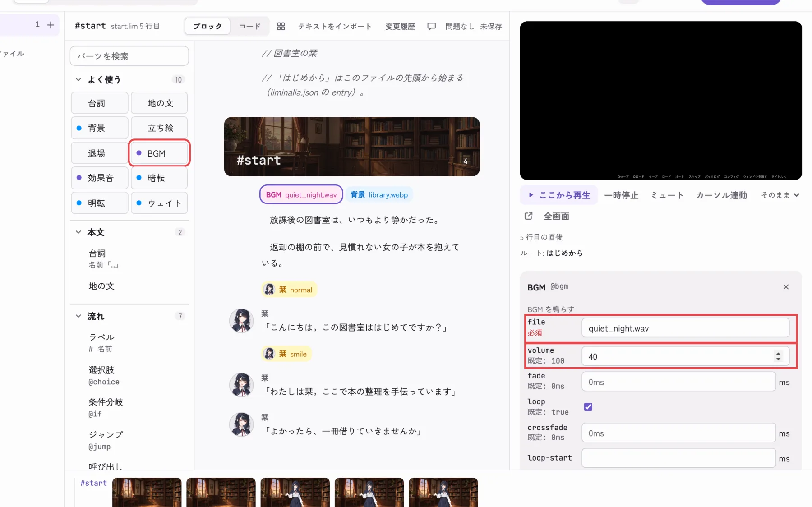
Task: Select 背景 library.webp chip
Action: [379, 194]
